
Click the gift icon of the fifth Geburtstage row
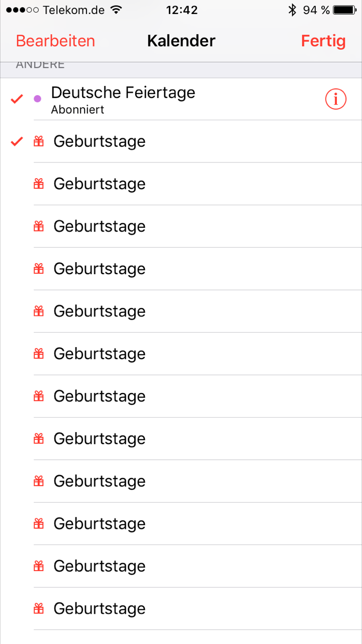click(x=39, y=311)
